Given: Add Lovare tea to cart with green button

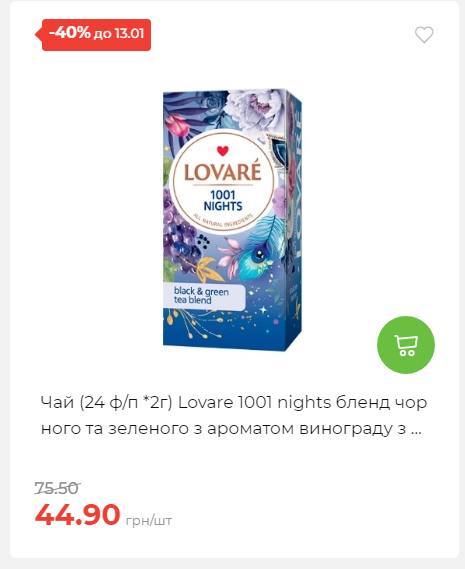Looking at the screenshot, I should pyautogui.click(x=406, y=345).
